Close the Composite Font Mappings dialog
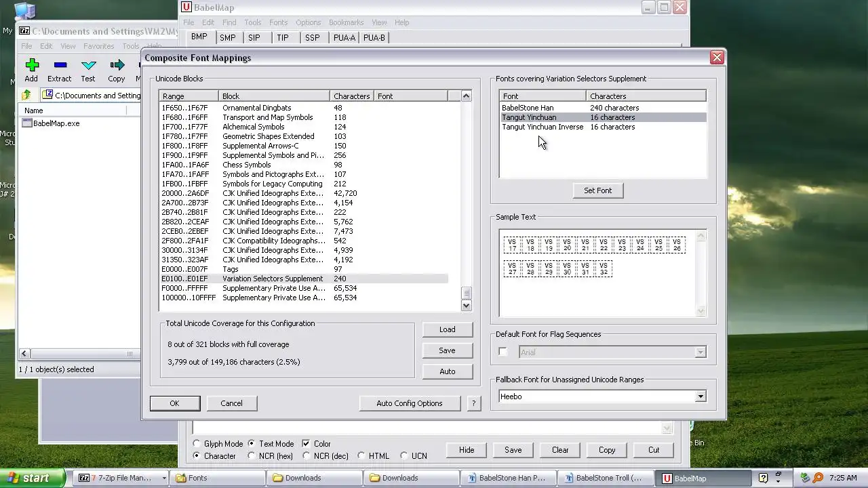The image size is (868, 488). click(717, 58)
